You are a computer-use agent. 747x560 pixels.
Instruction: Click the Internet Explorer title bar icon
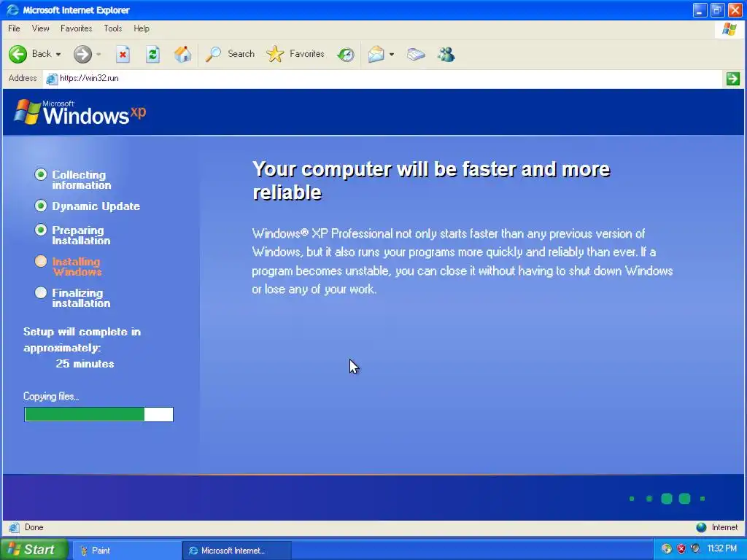[x=12, y=10]
